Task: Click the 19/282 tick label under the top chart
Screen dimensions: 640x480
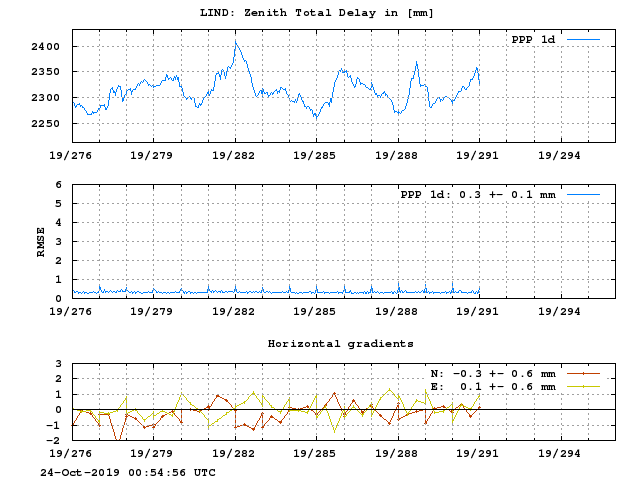Action: click(x=235, y=156)
